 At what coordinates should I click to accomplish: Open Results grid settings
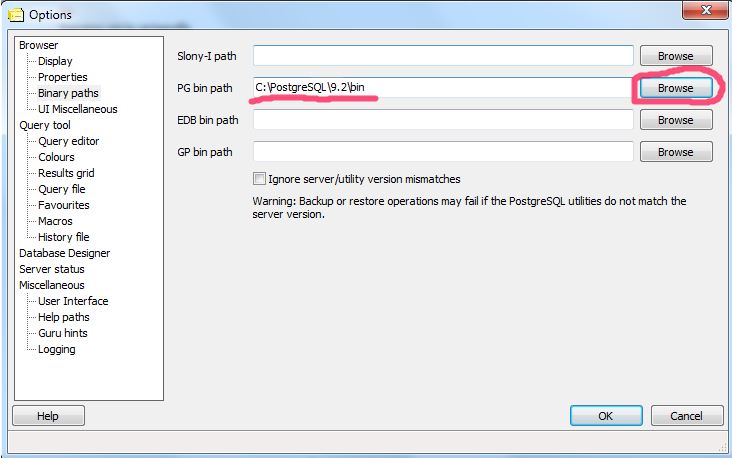(66, 173)
